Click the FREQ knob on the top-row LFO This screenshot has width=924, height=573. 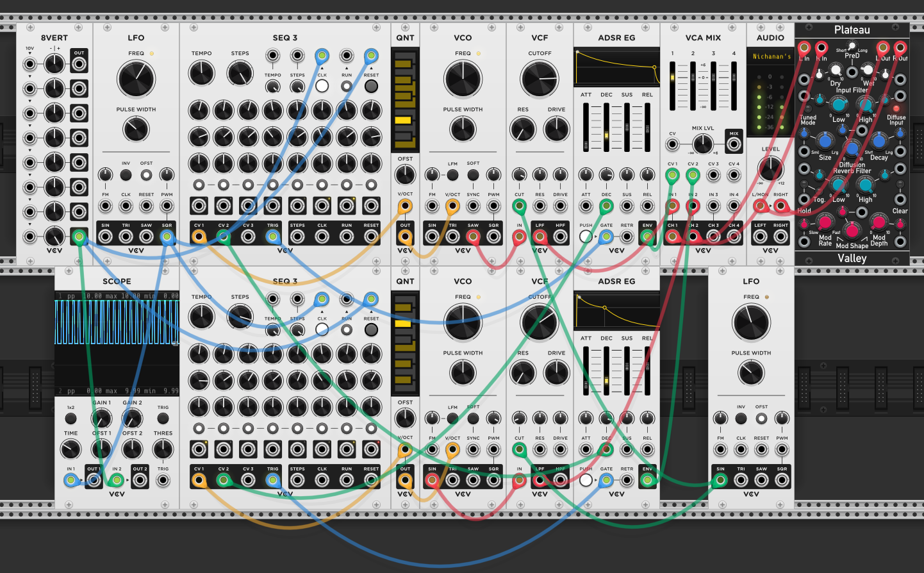(x=136, y=79)
